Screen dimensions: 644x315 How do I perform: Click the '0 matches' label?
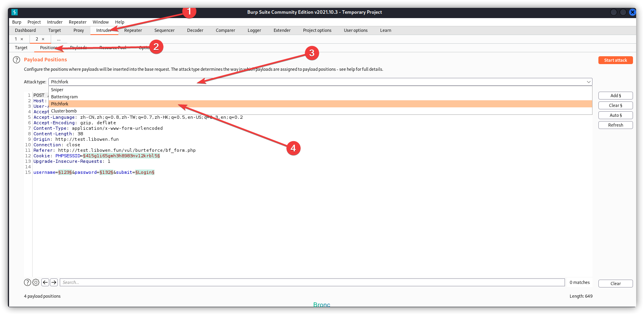580,282
